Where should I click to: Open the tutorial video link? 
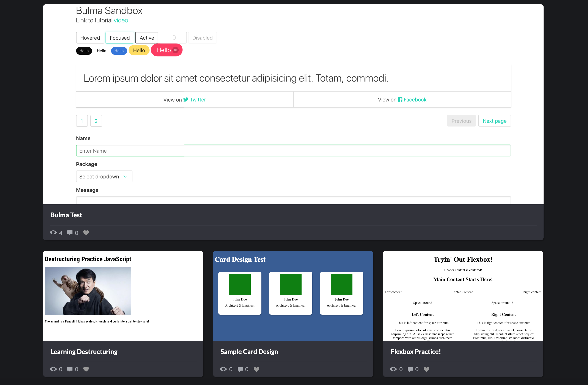pyautogui.click(x=121, y=20)
